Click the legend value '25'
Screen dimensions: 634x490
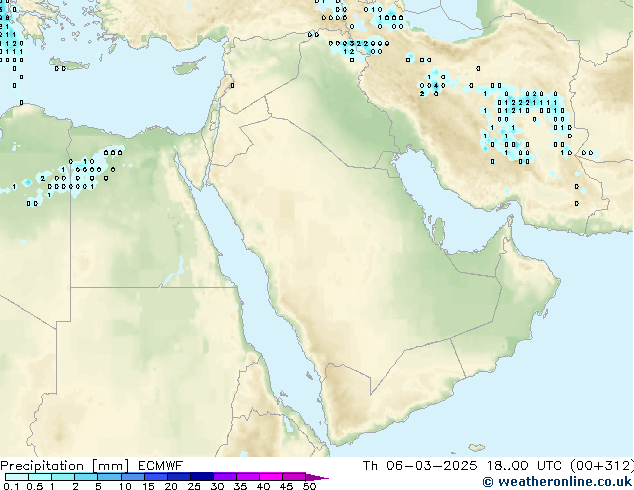click(194, 486)
